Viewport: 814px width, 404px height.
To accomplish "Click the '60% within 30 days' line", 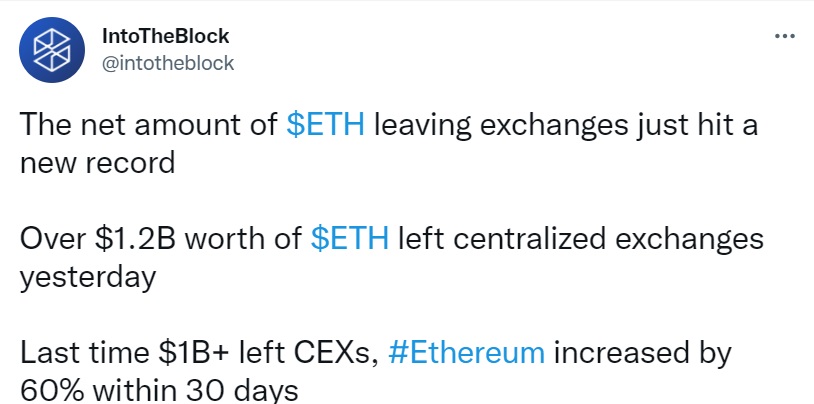I will [x=159, y=390].
